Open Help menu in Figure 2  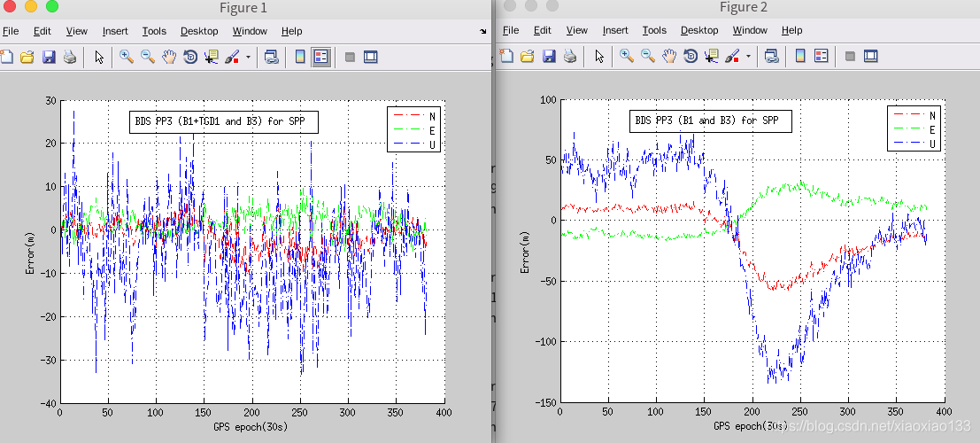coord(791,30)
